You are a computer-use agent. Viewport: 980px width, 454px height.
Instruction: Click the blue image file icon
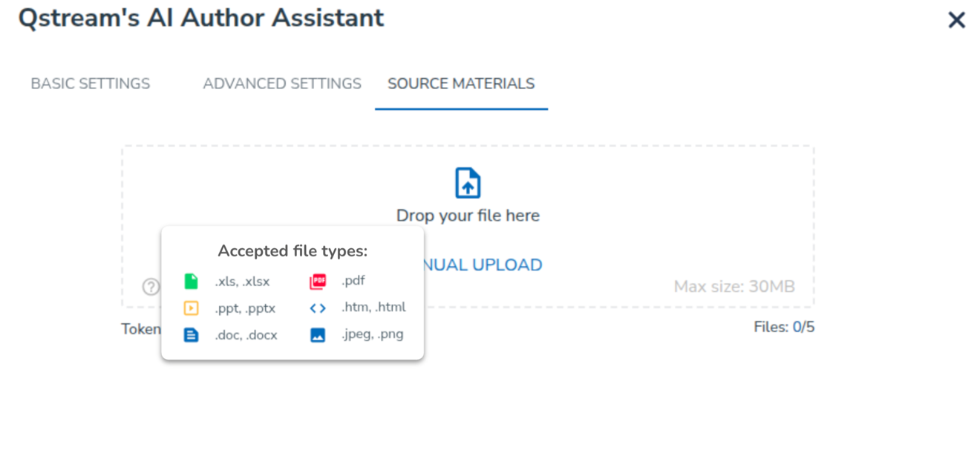318,335
